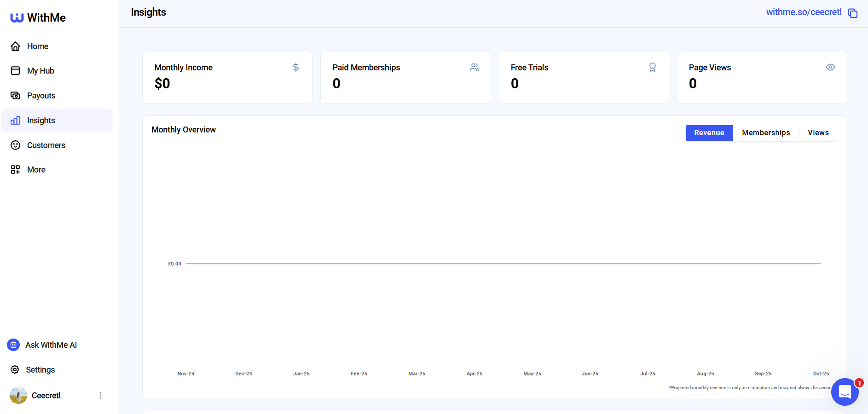Open the Home section from the sidebar
The image size is (868, 414).
[37, 46]
